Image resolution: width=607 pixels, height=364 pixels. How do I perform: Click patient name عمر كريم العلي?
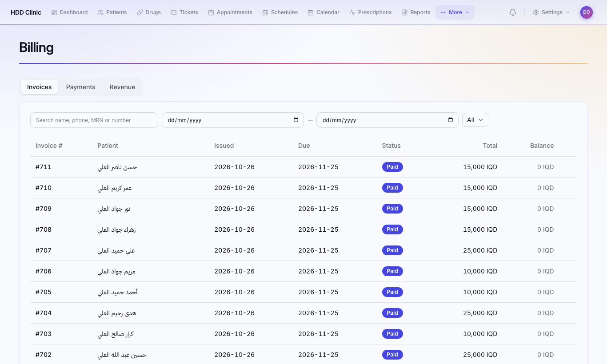(x=115, y=188)
